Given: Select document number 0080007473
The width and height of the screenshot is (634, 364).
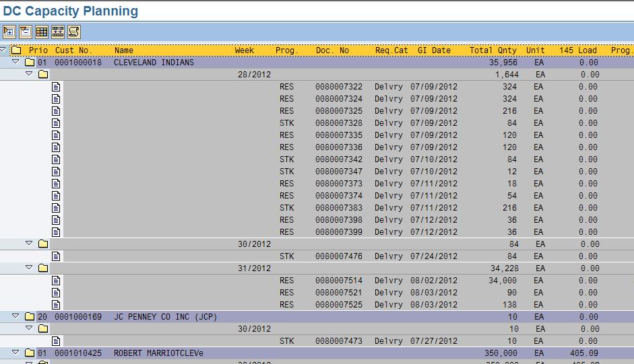Looking at the screenshot, I should (338, 341).
